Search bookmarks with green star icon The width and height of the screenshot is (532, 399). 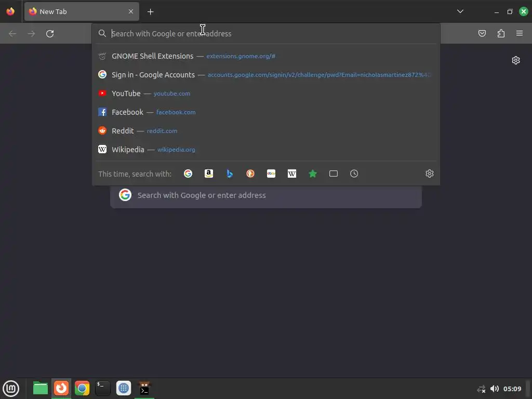point(313,174)
